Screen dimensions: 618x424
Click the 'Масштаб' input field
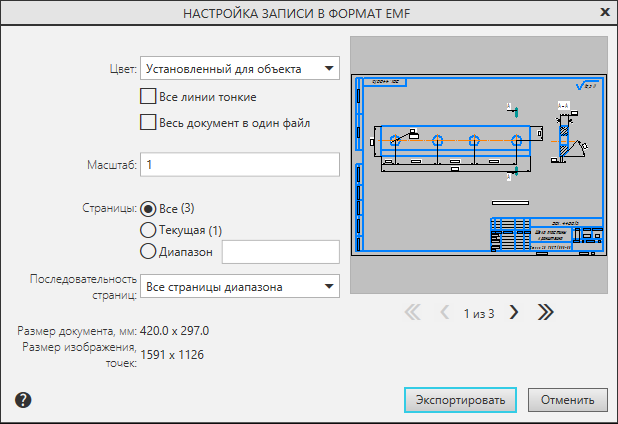point(240,163)
